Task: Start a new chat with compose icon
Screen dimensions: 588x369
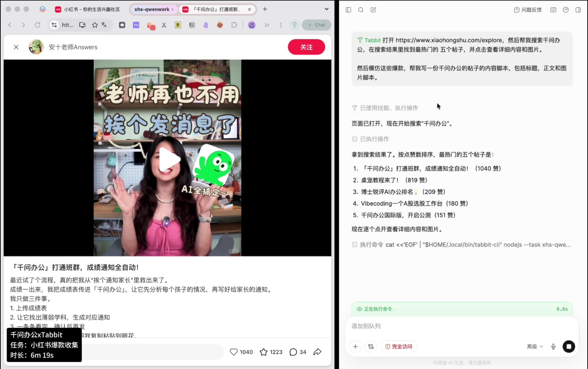Action: click(373, 10)
